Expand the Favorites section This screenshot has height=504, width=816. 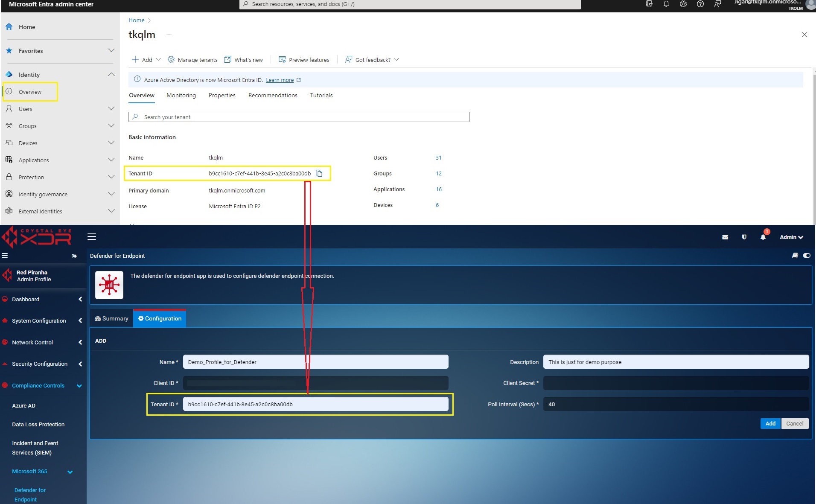pos(111,50)
